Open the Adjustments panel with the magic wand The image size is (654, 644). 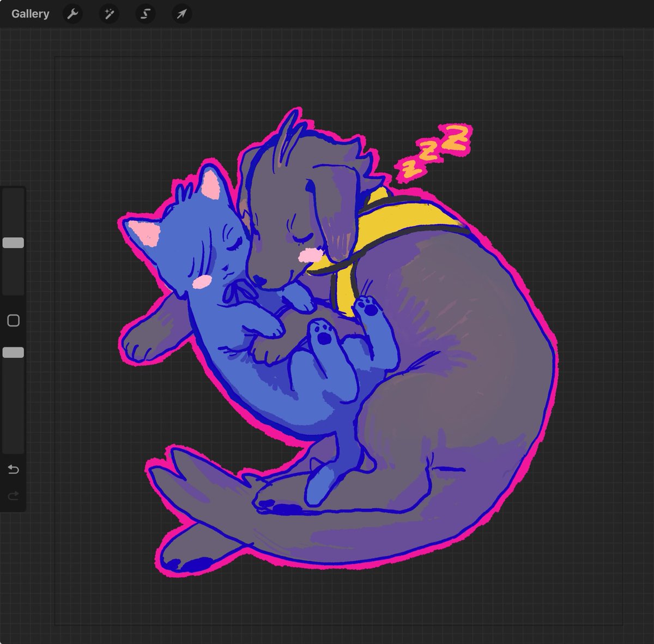109,14
